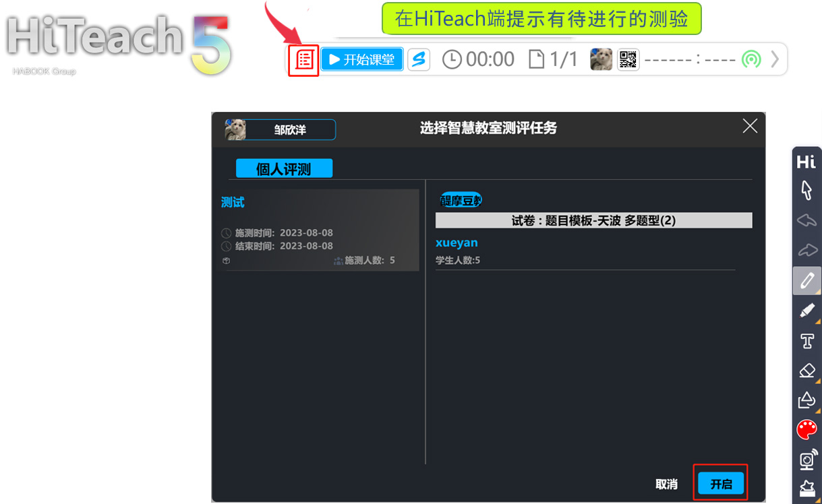
Task: Click 取消 to cancel the dialog
Action: click(x=666, y=484)
